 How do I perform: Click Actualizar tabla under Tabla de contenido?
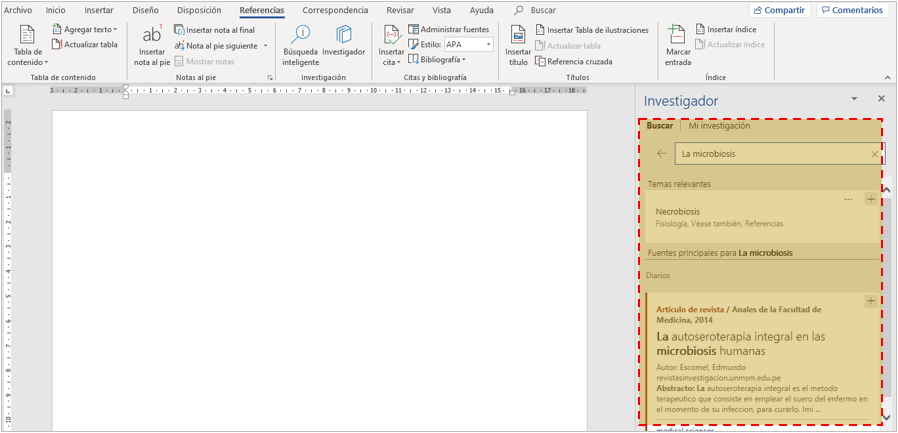click(x=84, y=44)
